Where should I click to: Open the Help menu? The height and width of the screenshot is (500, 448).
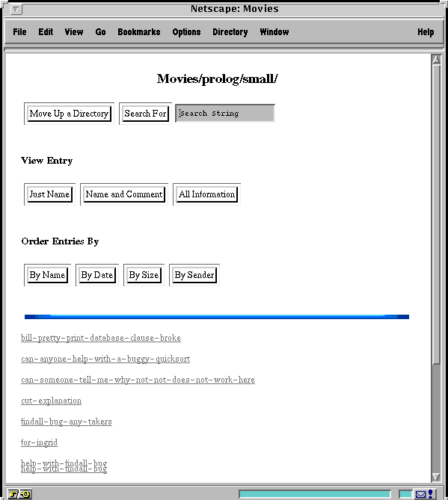pyautogui.click(x=426, y=32)
